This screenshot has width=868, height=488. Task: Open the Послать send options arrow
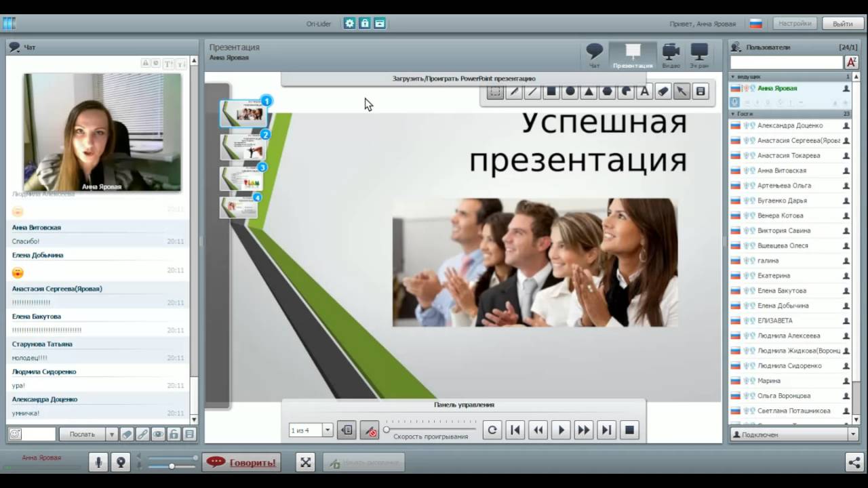click(x=112, y=434)
